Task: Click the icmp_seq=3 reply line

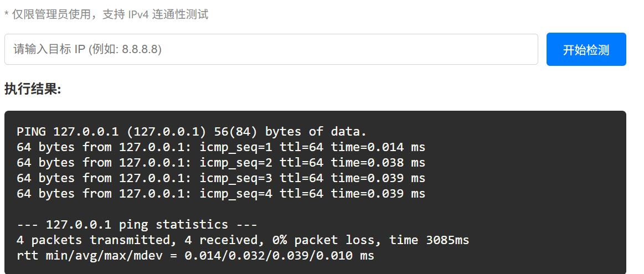Action: click(220, 178)
